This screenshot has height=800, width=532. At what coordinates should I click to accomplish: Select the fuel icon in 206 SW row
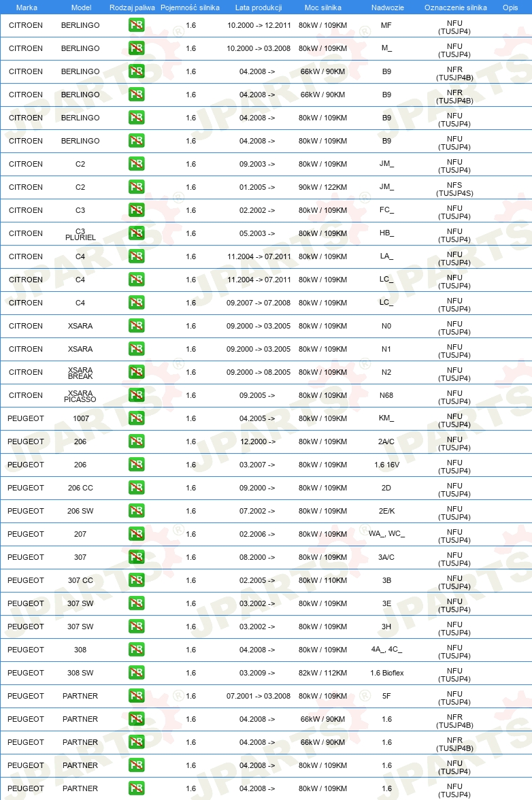[136, 511]
